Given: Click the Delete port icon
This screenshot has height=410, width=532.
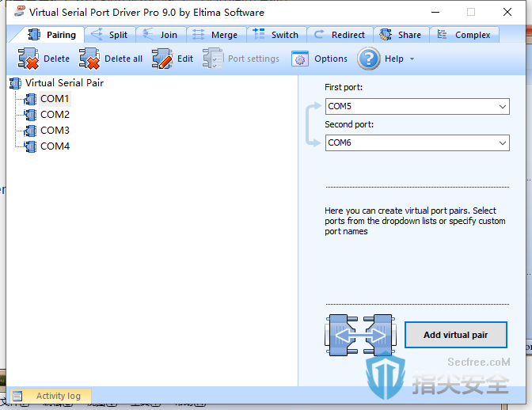Looking at the screenshot, I should coord(28,59).
